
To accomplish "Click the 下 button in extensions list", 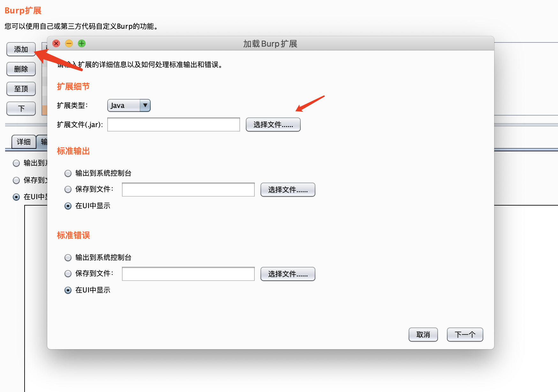I will pos(21,109).
